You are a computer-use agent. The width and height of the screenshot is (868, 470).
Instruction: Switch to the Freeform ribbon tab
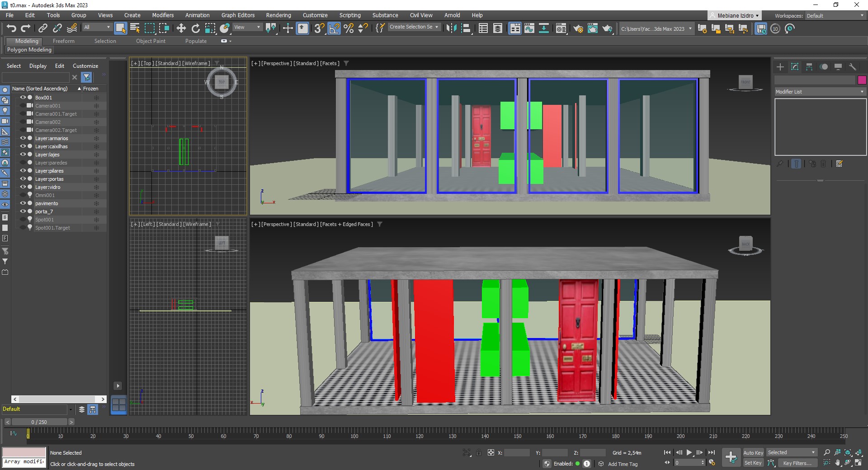(x=63, y=41)
